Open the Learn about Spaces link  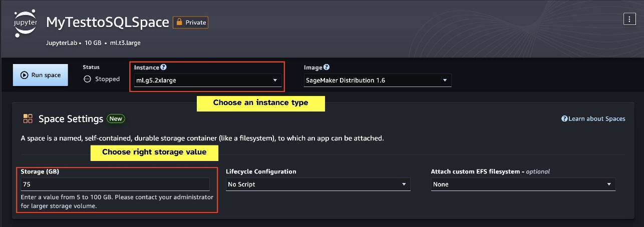[593, 118]
